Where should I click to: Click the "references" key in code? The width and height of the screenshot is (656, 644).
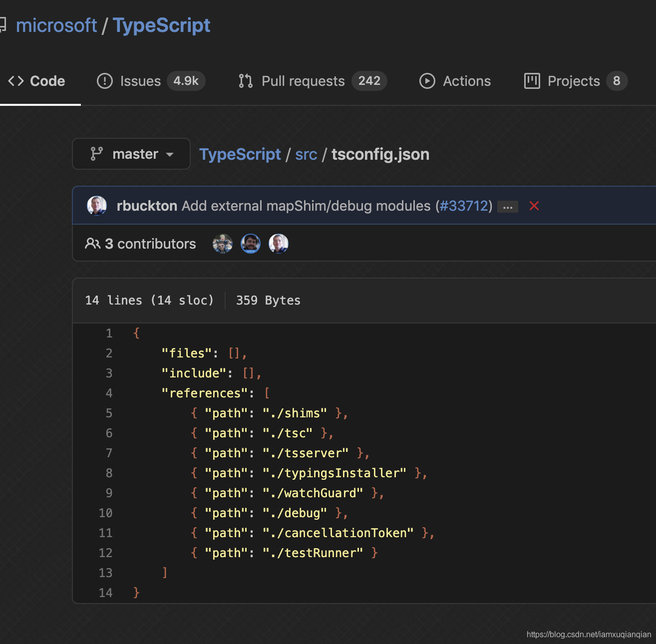(205, 393)
